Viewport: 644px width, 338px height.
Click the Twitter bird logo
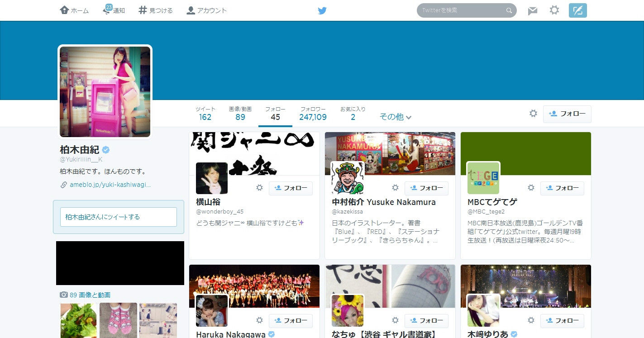[322, 10]
